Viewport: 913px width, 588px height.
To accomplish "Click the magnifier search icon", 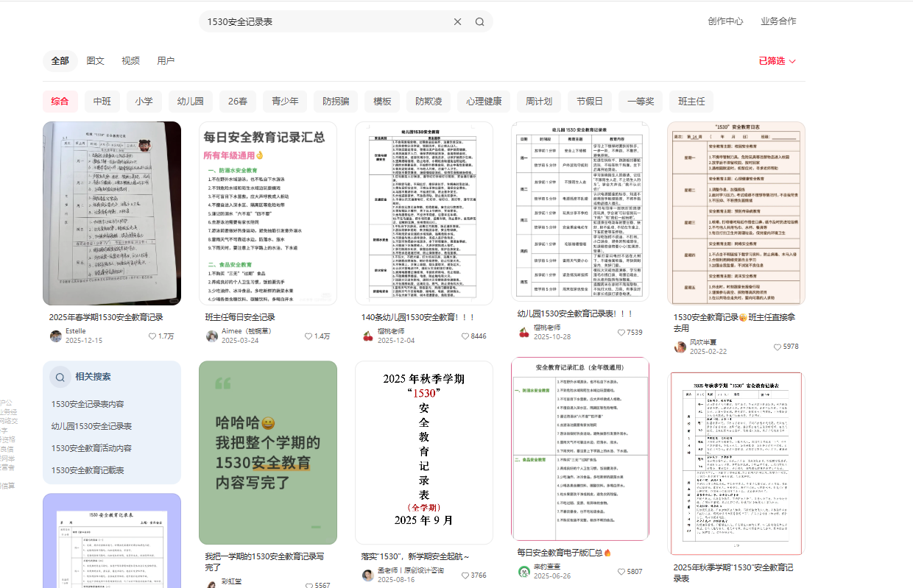I will (x=480, y=22).
